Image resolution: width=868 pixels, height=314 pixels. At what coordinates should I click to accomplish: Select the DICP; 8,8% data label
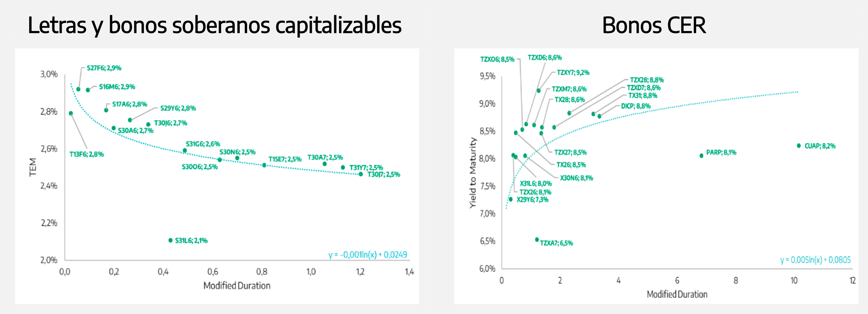coord(635,106)
